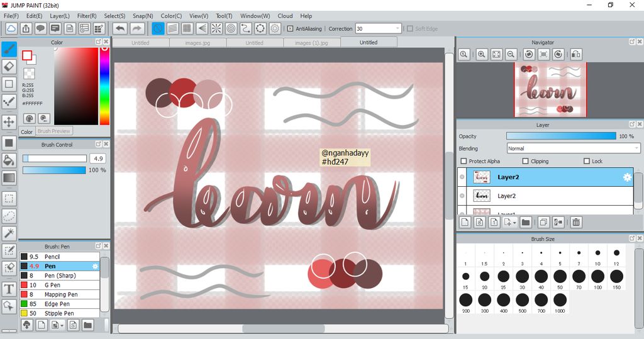Switch to the Brush Preview tab

click(54, 131)
